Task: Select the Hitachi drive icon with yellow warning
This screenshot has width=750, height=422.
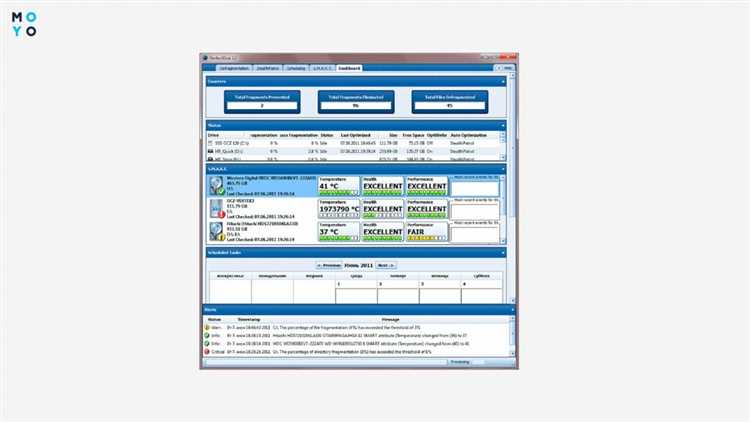Action: 217,232
